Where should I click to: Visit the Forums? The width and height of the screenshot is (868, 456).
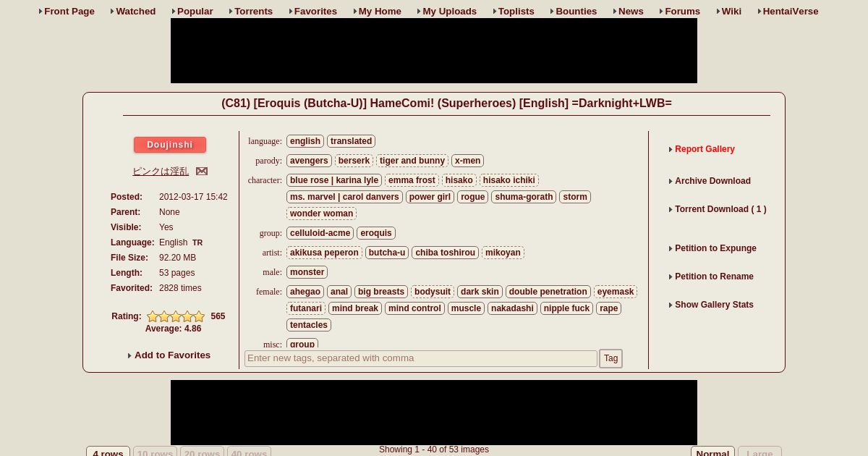coord(683,11)
